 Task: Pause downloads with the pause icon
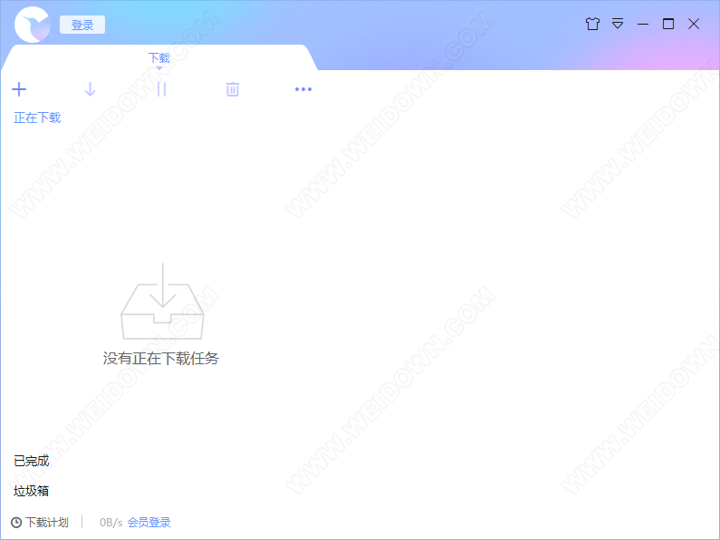(161, 89)
